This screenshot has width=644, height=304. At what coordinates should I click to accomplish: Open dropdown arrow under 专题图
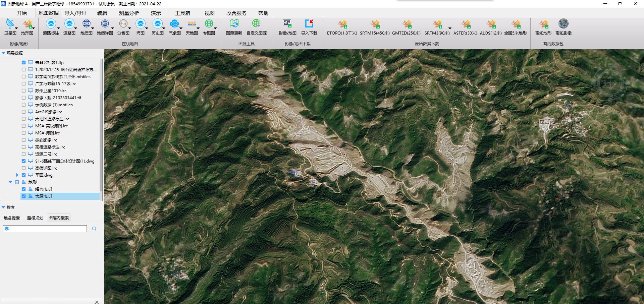pos(215,28)
